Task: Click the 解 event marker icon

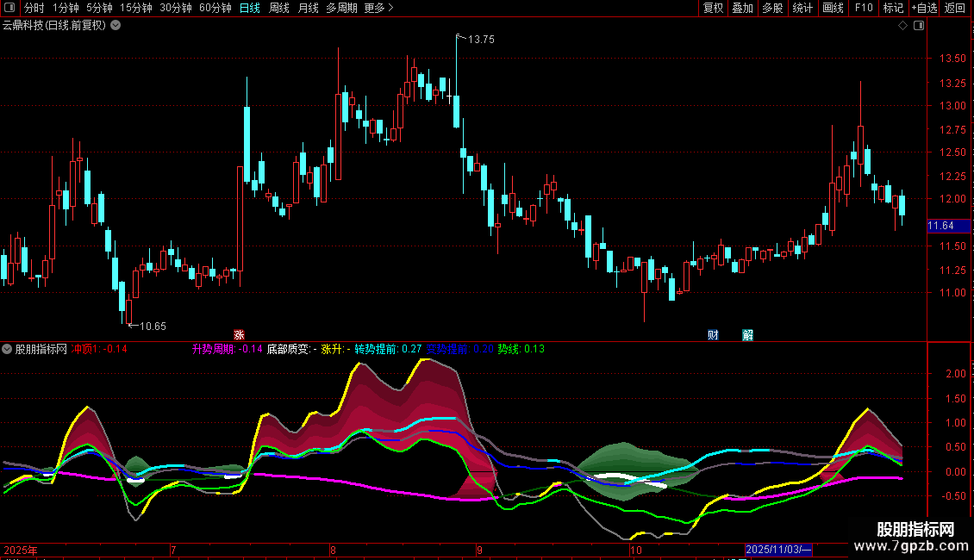Action: coord(747,335)
